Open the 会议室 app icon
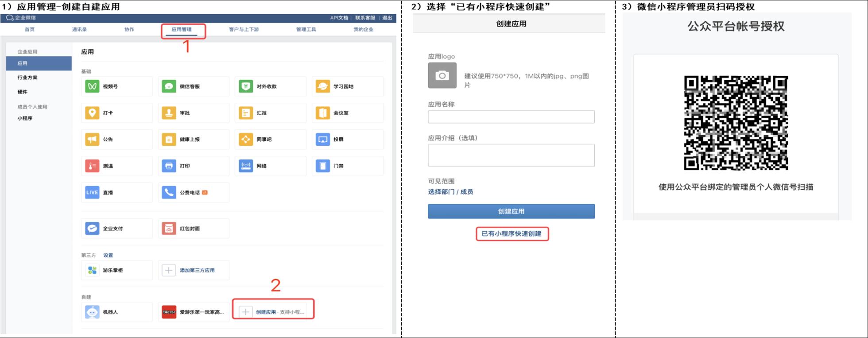 coord(322,113)
